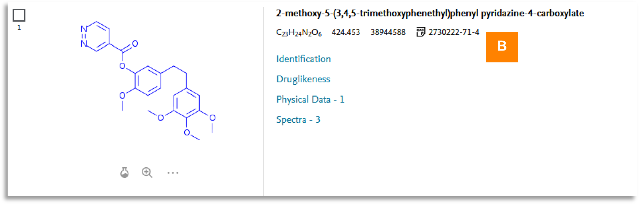Viewport: 644px width, 217px height.
Task: Click the compound name heading
Action: [430, 13]
